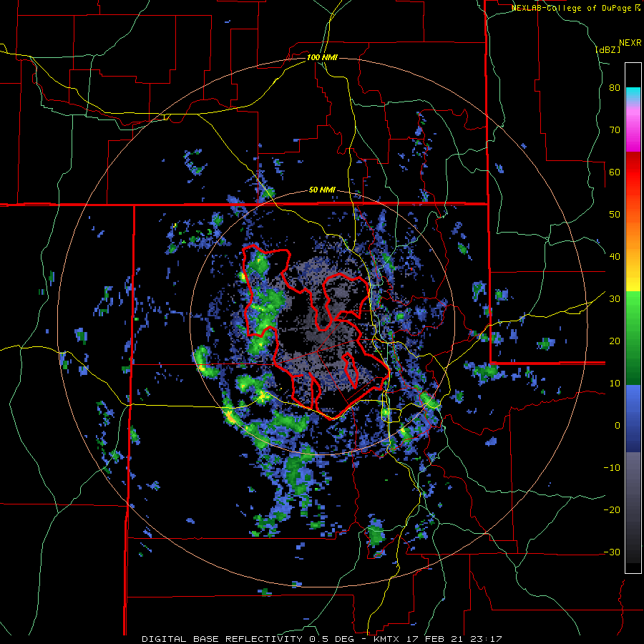The height and width of the screenshot is (644, 644).
Task: Click the 60 value on the dBZ scale
Action: coord(615,172)
